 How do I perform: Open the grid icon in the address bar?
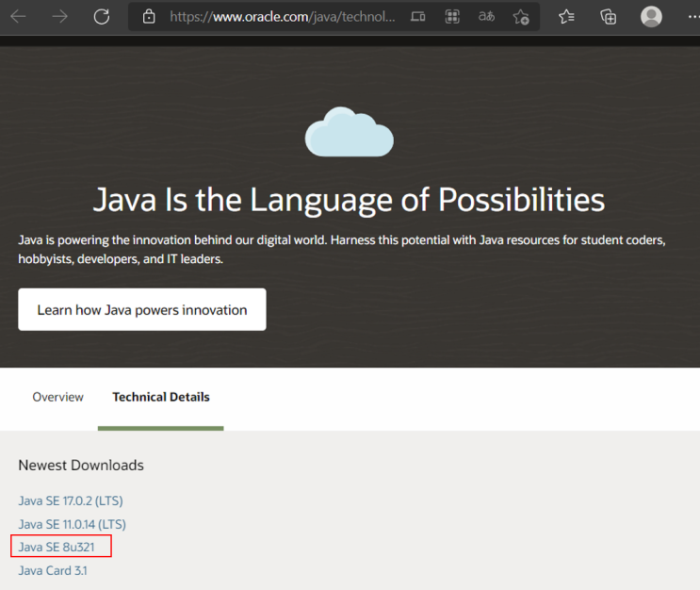[452, 17]
